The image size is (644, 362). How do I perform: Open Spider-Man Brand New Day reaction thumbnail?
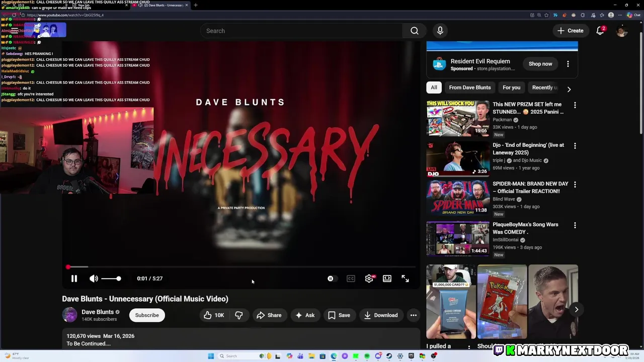[x=458, y=198]
